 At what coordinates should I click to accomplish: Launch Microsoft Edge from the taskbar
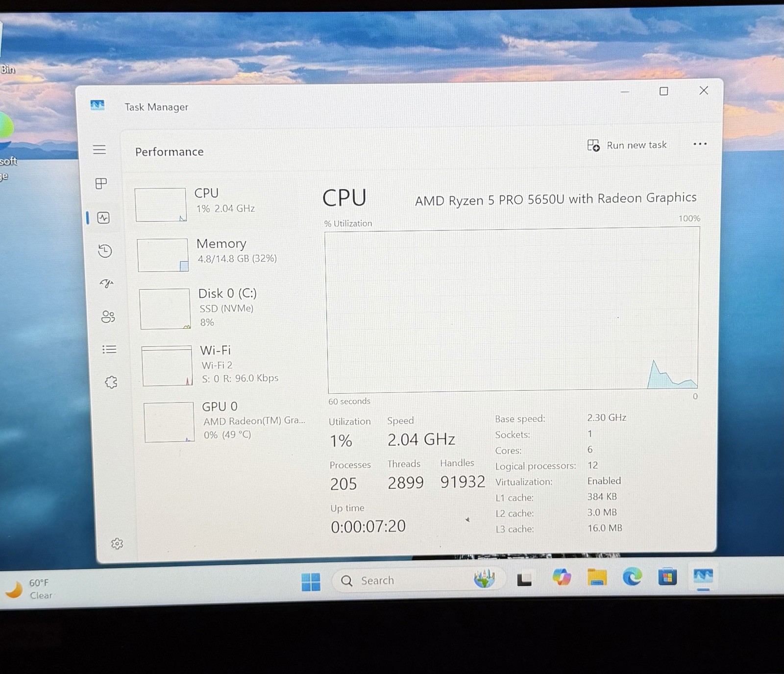coord(632,577)
